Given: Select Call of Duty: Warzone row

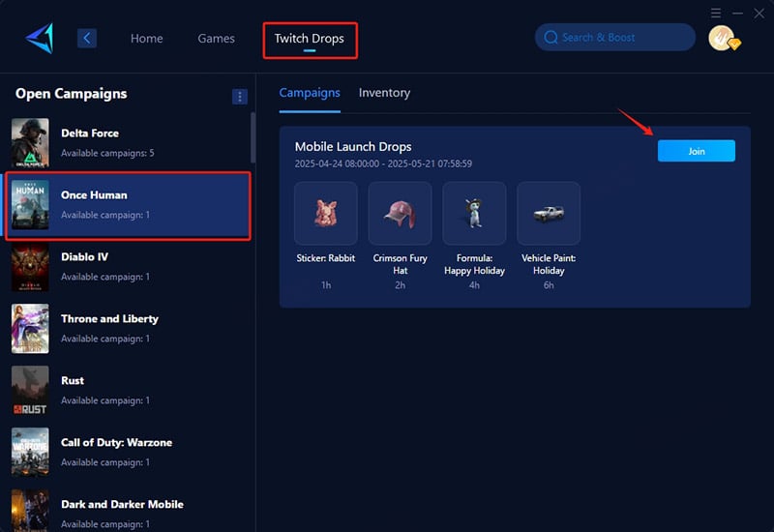Looking at the screenshot, I should pyautogui.click(x=128, y=452).
